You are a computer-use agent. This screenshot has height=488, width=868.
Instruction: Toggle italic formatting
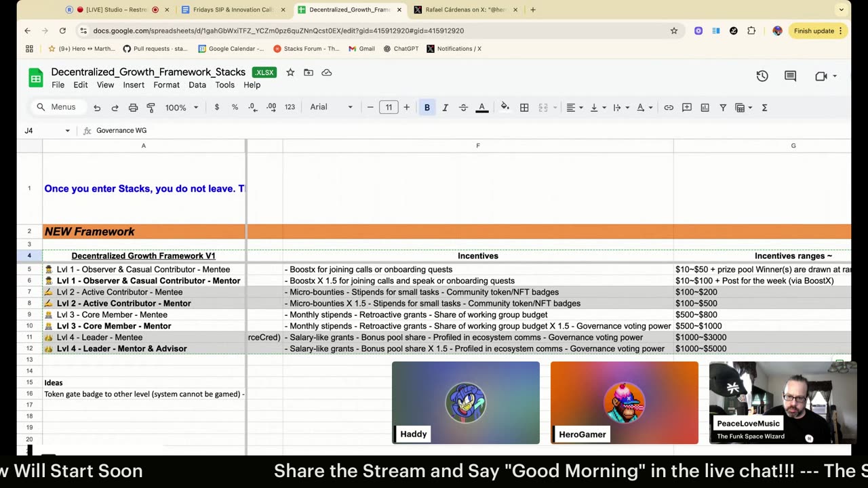pyautogui.click(x=445, y=107)
